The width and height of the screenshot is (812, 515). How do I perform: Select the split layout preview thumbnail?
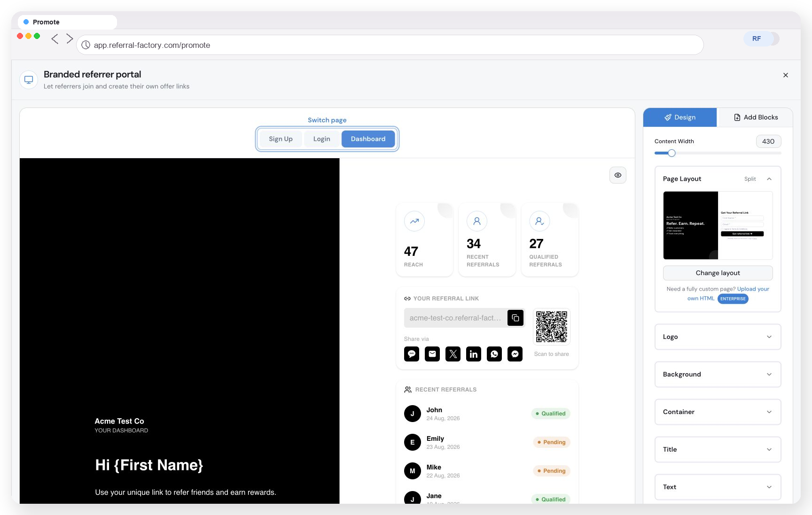[x=718, y=225]
